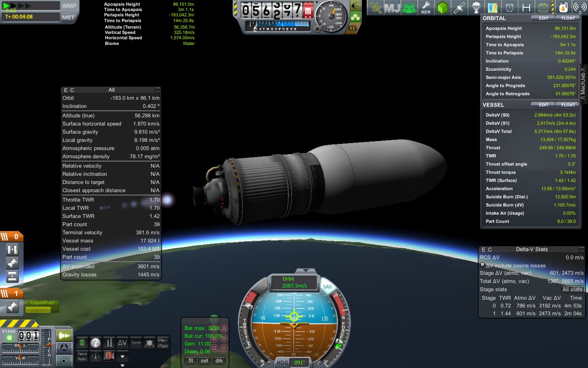Image resolution: width=588 pixels, height=368 pixels.
Task: Click the crossed-satellite icon in top toolbar
Action: click(x=376, y=7)
